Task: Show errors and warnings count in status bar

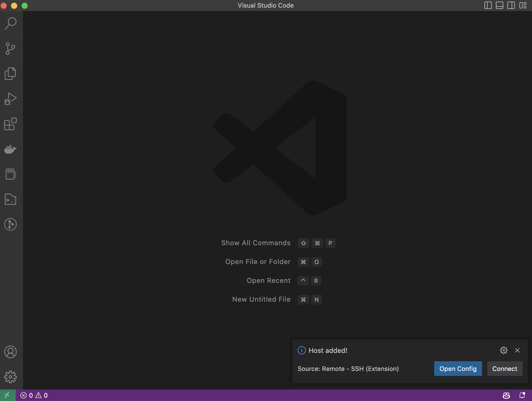Action: tap(34, 395)
